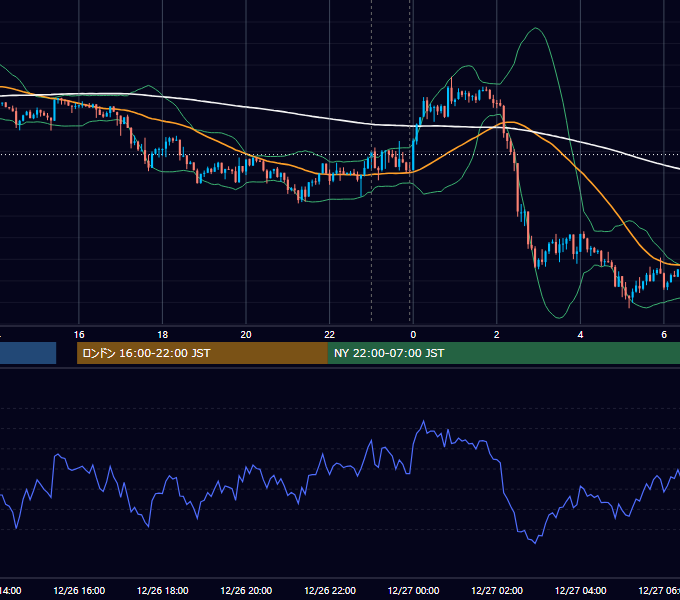Click the "12/26 20:00" date label on oscillator axis
Screen dimensions: 680x600
coord(246,590)
